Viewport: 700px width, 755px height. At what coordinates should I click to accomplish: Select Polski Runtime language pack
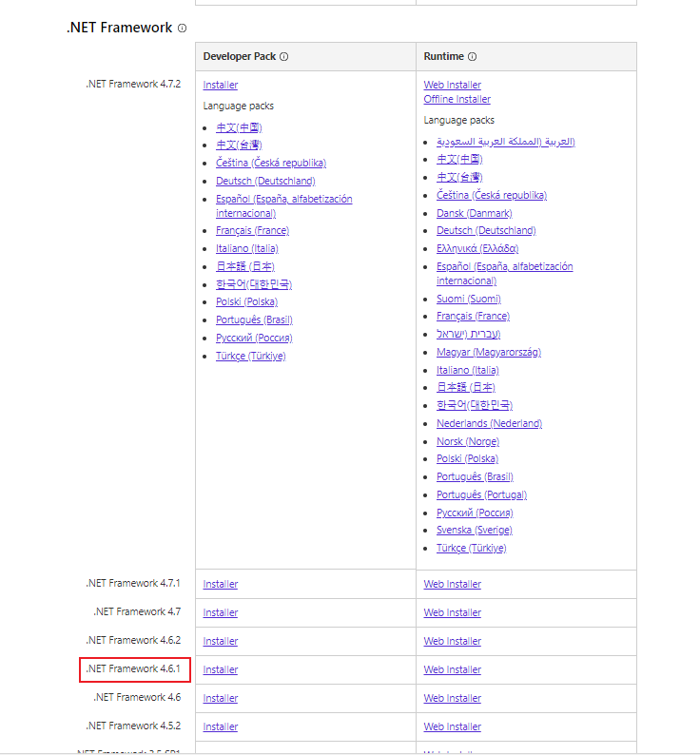pos(467,459)
